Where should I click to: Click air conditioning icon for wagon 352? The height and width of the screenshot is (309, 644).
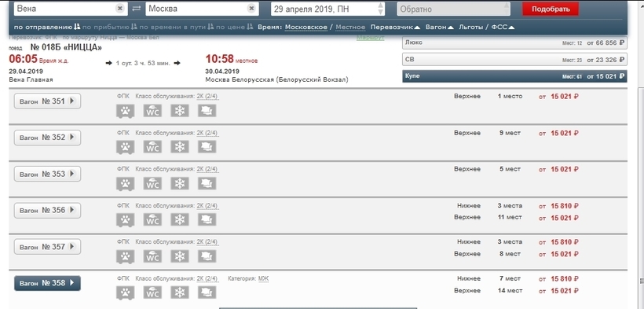pos(180,147)
